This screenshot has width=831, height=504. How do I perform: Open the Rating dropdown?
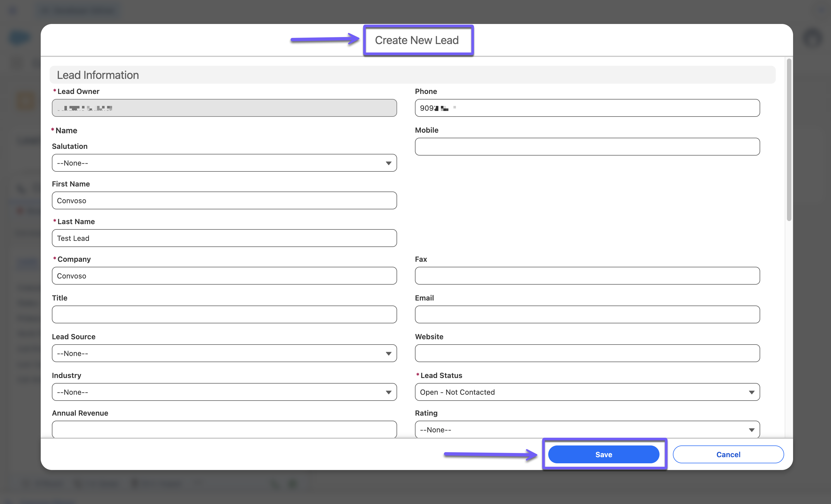click(x=587, y=430)
